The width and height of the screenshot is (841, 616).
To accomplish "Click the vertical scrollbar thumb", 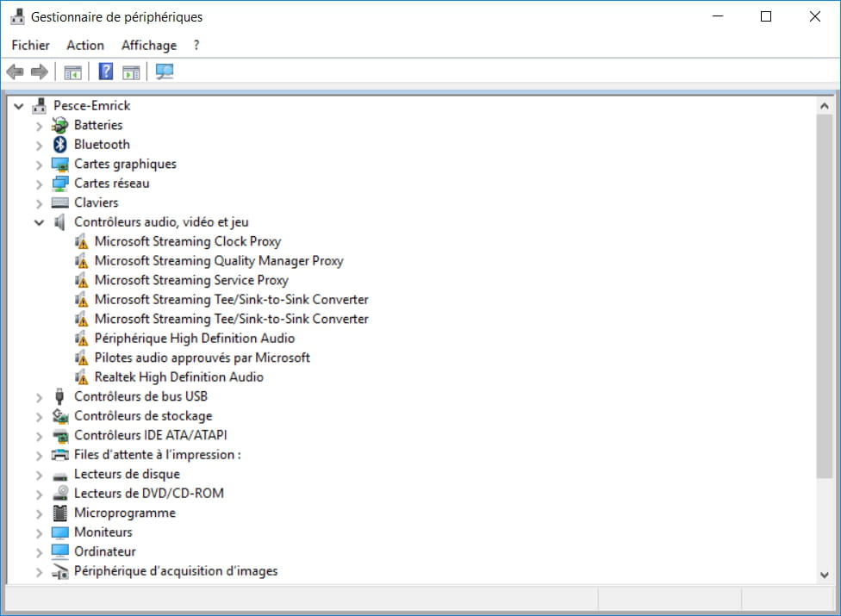I will (825, 296).
